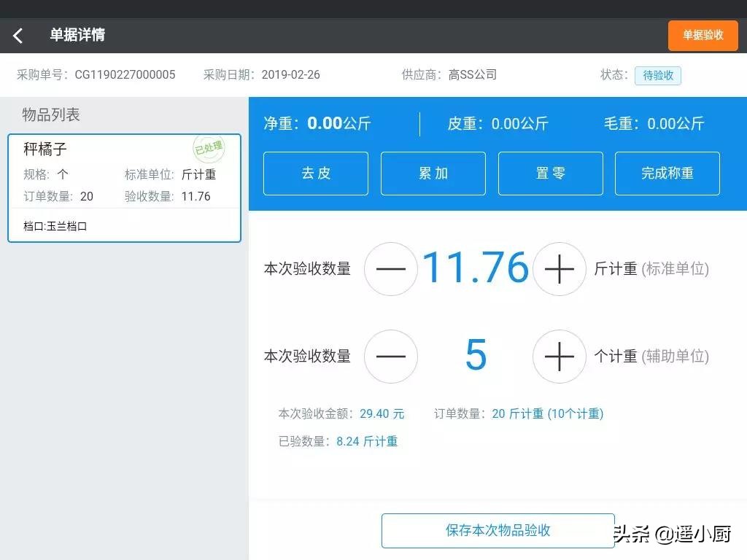Select the 去皮 (tare) function

click(x=315, y=174)
